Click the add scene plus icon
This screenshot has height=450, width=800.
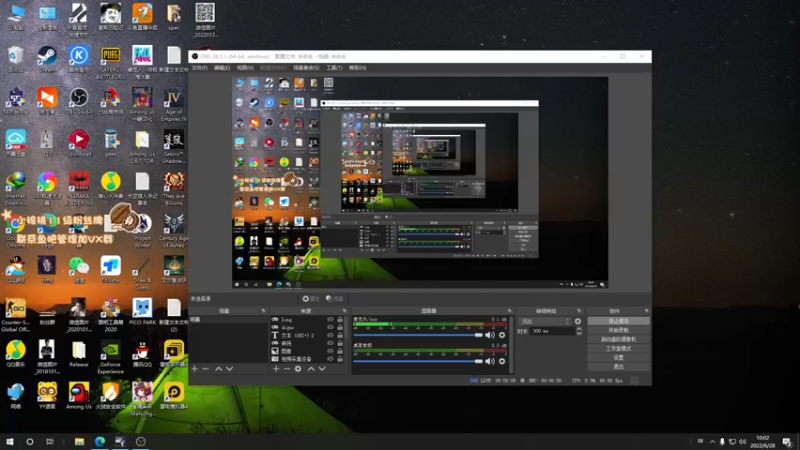pos(195,369)
